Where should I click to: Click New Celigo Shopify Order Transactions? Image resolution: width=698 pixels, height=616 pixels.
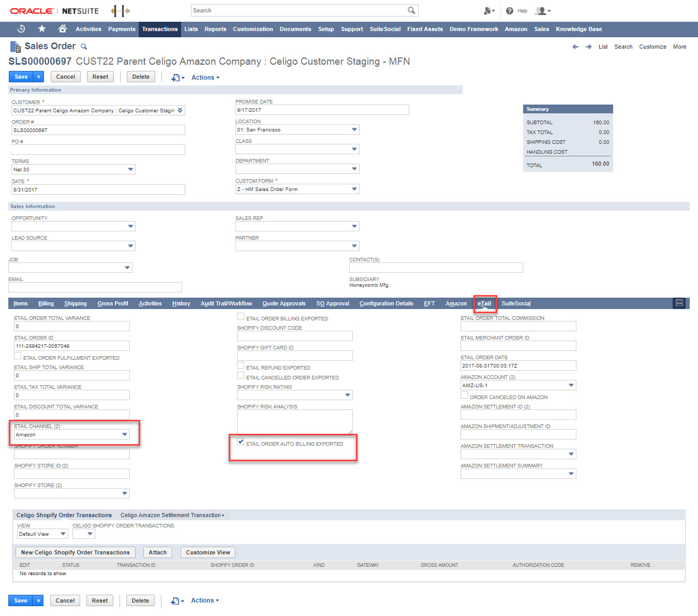[x=76, y=552]
